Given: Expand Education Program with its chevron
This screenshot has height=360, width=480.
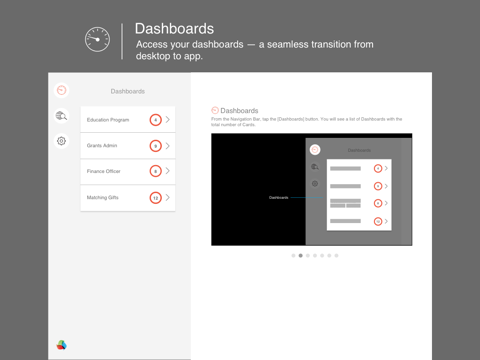Looking at the screenshot, I should pos(168,119).
